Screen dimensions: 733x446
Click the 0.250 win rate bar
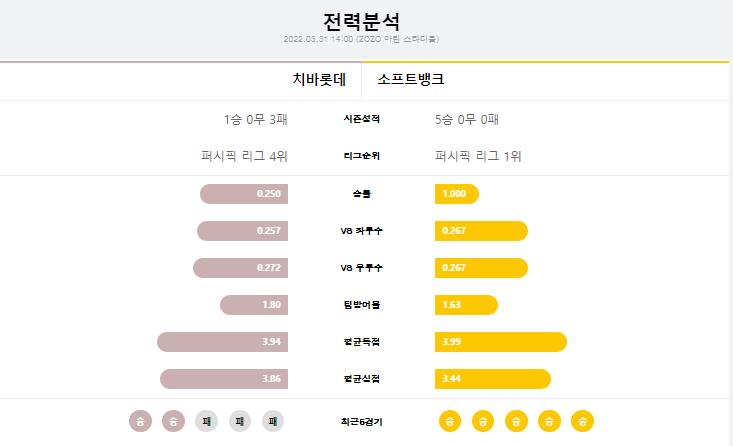coord(244,194)
